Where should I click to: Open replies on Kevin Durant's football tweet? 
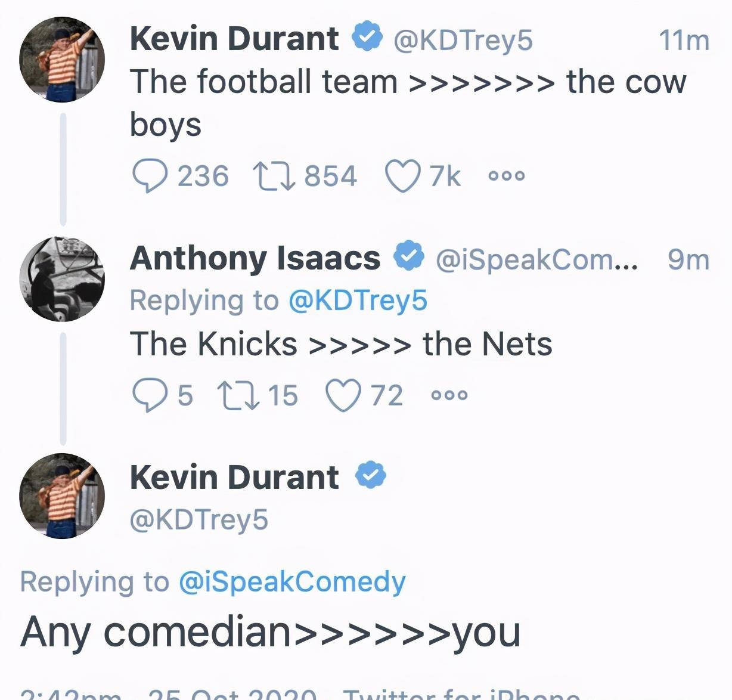click(x=149, y=176)
